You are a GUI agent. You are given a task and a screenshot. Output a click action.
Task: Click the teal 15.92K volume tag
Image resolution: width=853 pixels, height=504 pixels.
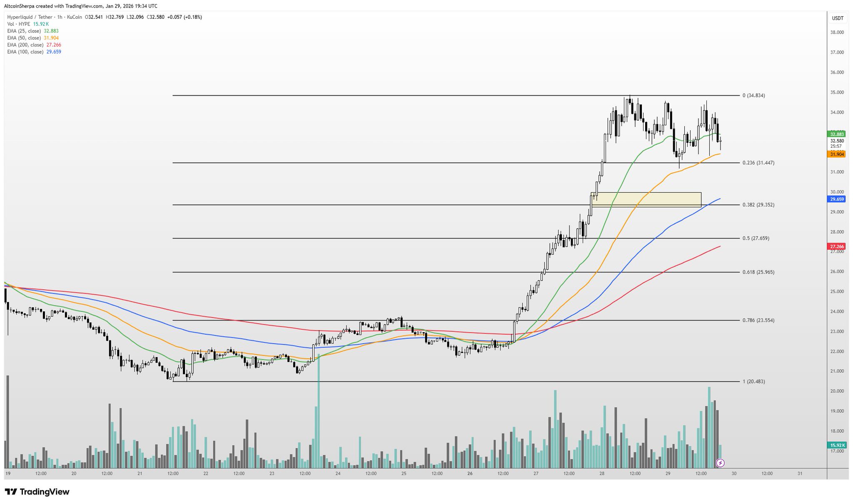pyautogui.click(x=837, y=445)
